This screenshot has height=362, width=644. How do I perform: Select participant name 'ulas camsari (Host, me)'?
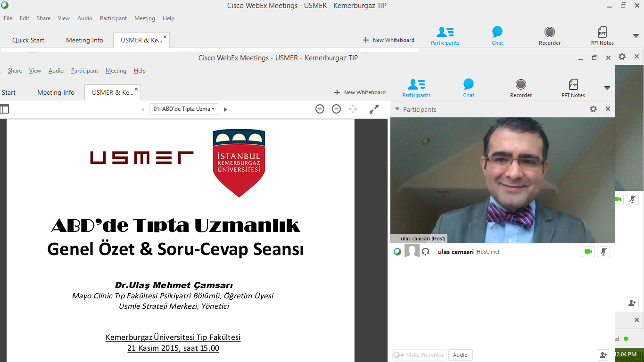click(469, 252)
